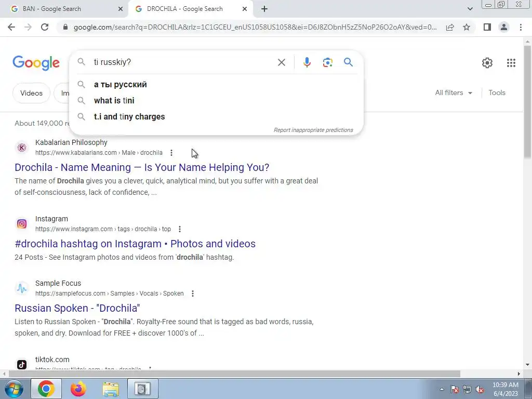Open the Chrome profile avatar menu
The image size is (532, 399).
[504, 27]
